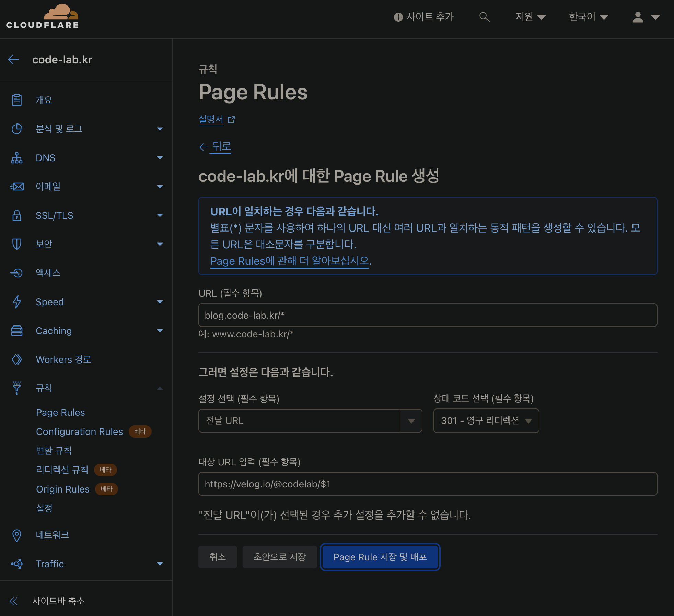Click the 뒤로 back link
Viewport: 674px width, 616px height.
coord(221,147)
